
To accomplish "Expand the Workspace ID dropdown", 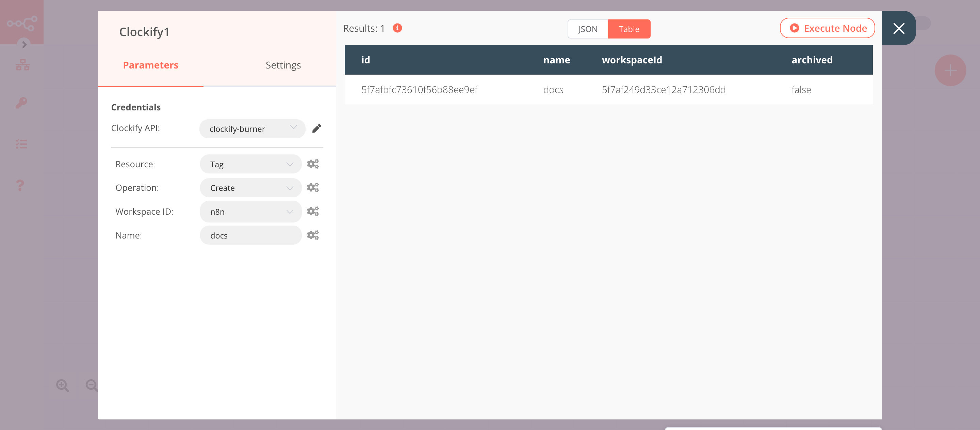I will (x=250, y=211).
